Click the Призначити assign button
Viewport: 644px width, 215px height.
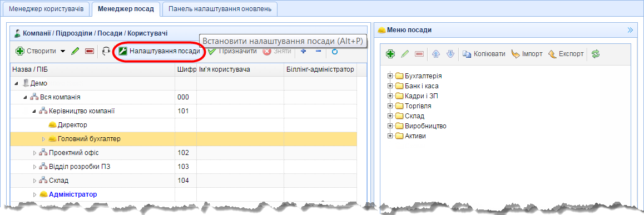pos(232,51)
